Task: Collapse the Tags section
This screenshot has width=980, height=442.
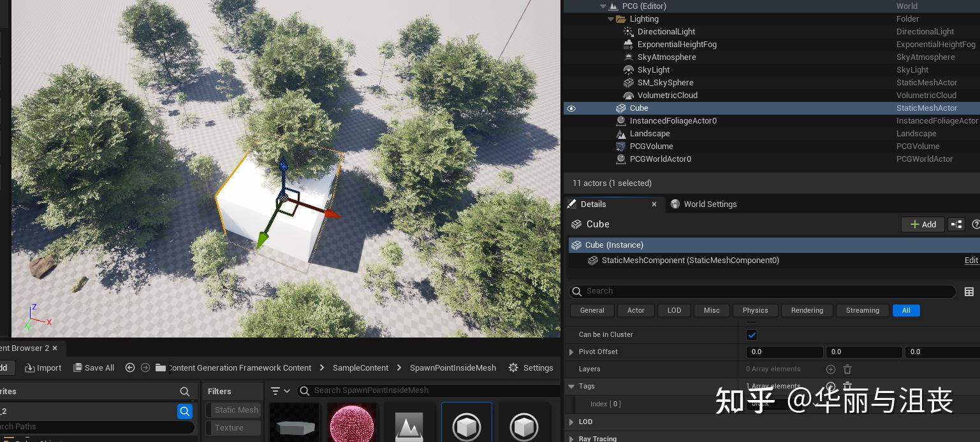Action: click(x=571, y=386)
